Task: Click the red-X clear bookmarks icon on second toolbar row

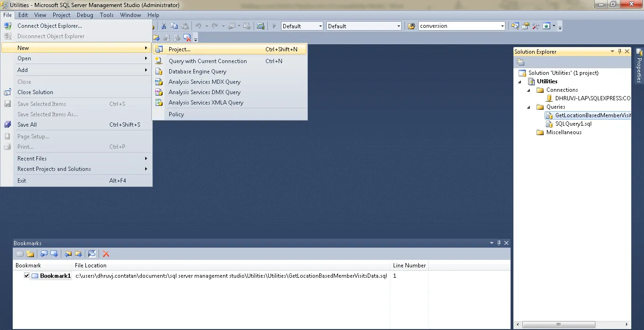Action: (x=187, y=38)
